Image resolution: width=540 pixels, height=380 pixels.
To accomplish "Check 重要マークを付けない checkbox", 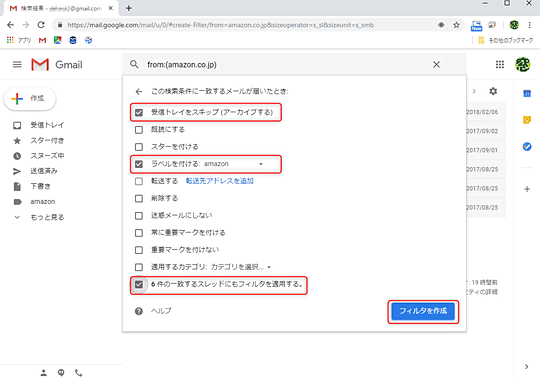I will coord(139,250).
